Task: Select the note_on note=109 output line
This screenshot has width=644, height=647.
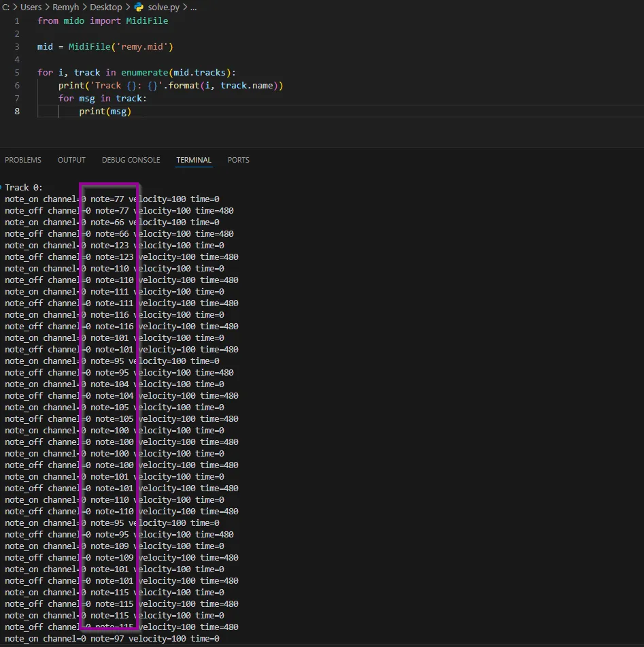Action: point(115,546)
